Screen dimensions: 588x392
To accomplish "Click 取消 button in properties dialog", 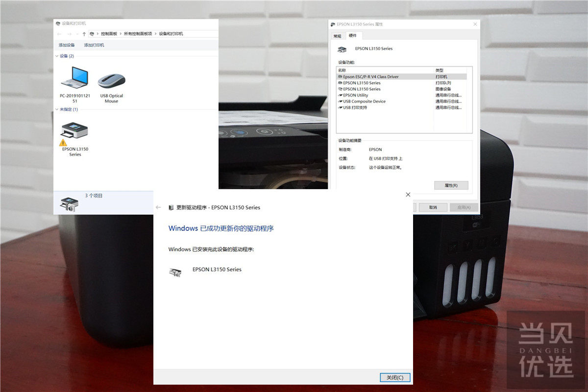I will (433, 207).
